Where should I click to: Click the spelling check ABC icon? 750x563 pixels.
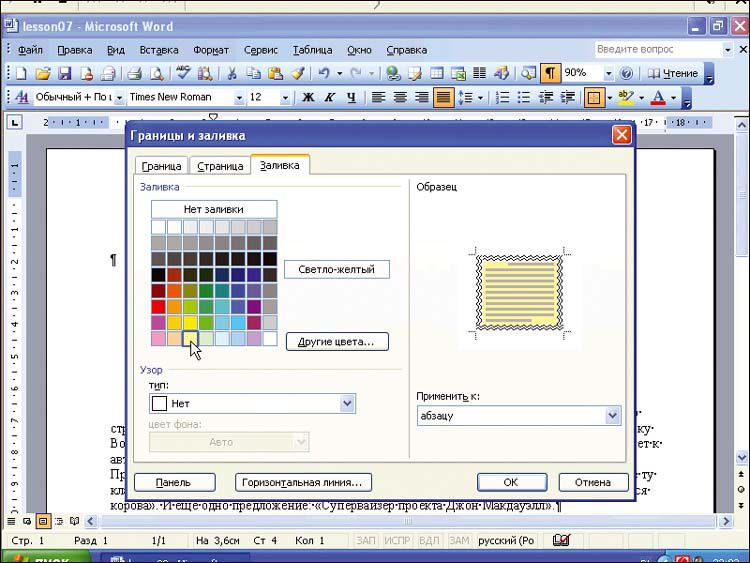183,73
